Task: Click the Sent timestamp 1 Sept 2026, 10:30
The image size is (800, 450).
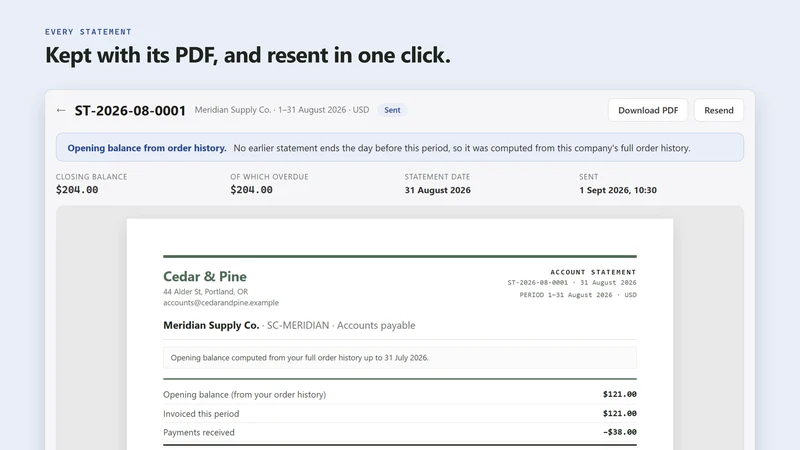Action: (618, 190)
